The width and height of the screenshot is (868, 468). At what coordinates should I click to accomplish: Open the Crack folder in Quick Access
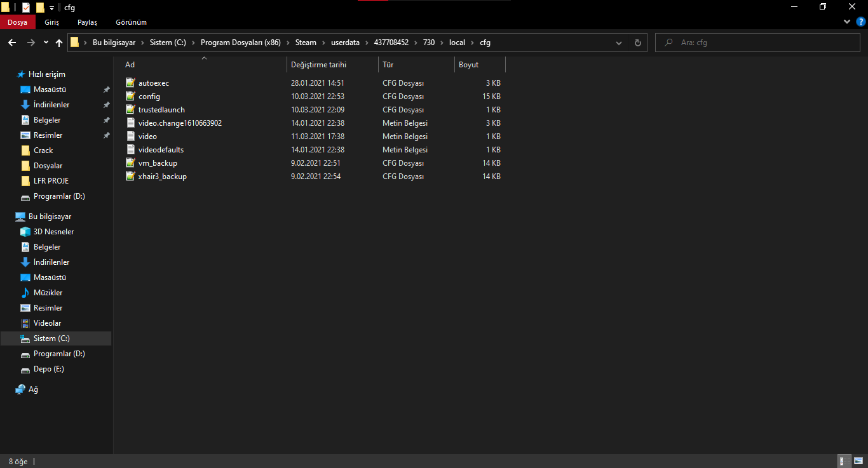[43, 150]
